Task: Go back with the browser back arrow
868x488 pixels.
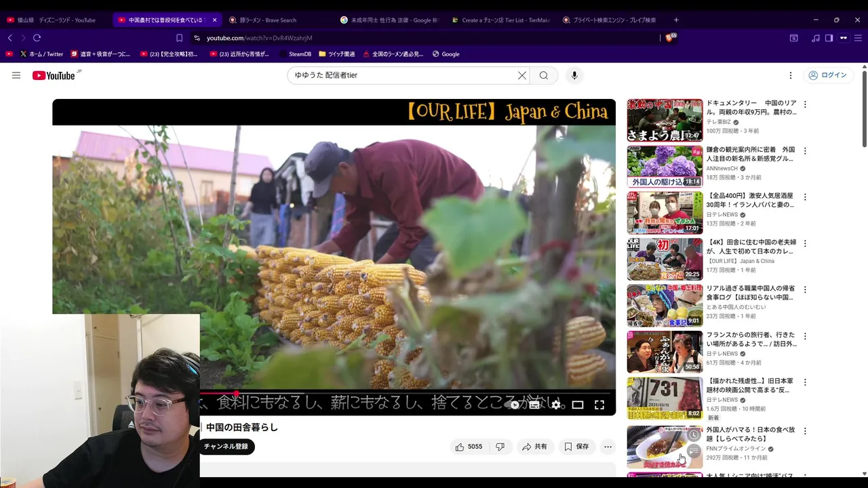Action: [9, 38]
